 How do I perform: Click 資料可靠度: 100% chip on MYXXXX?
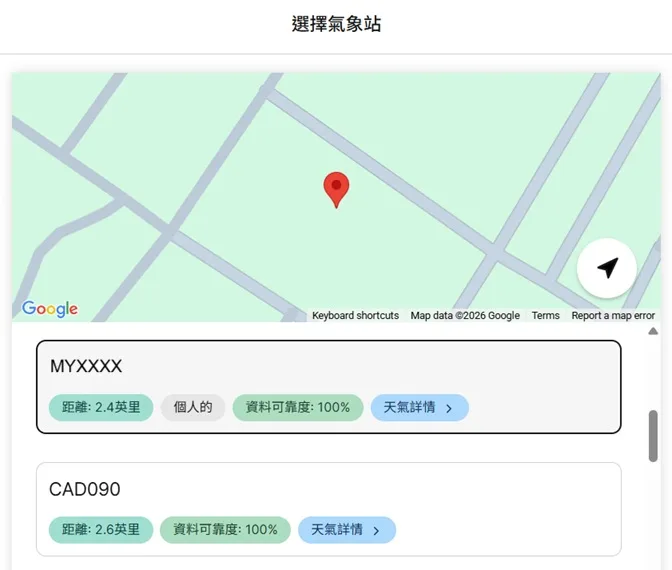pyautogui.click(x=297, y=408)
